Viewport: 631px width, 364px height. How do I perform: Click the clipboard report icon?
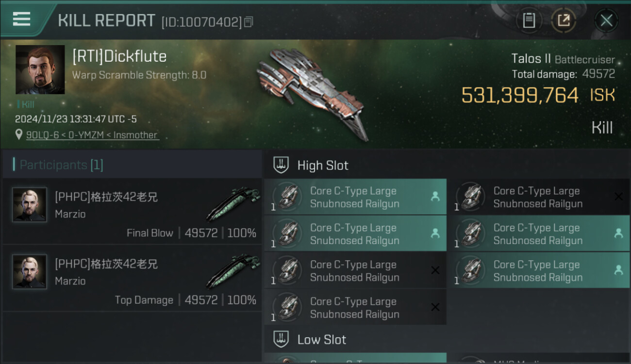click(529, 20)
